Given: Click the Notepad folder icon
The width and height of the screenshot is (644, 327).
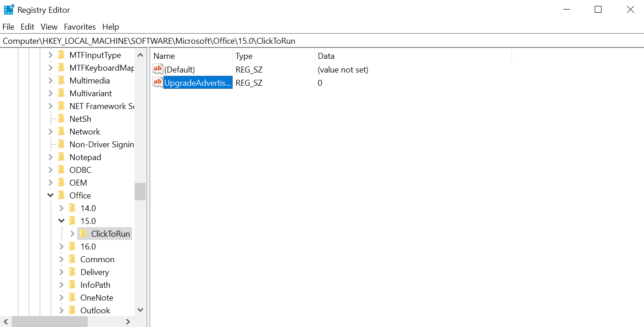Looking at the screenshot, I should (x=61, y=157).
